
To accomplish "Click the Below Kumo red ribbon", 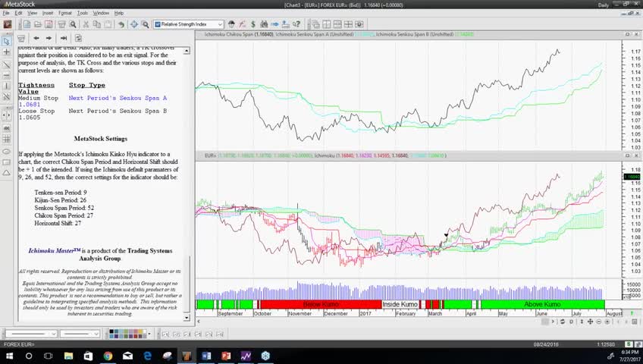I will (x=321, y=304).
